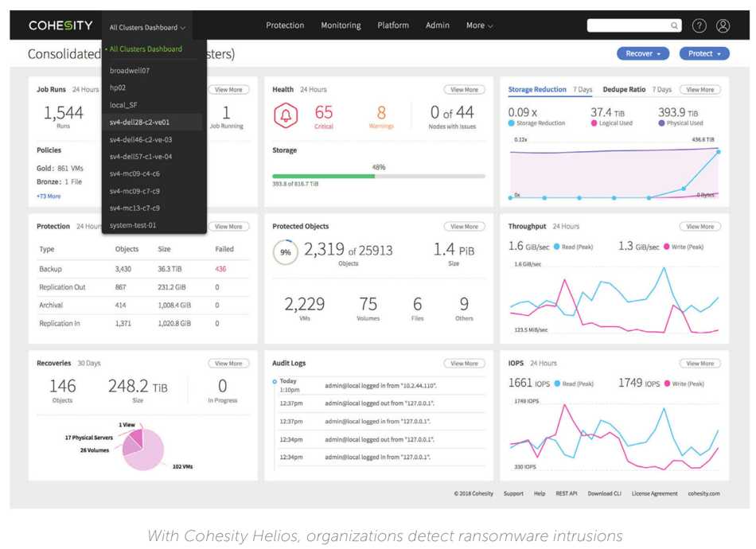
Task: Click the 48% storage usage bar
Action: 379,177
